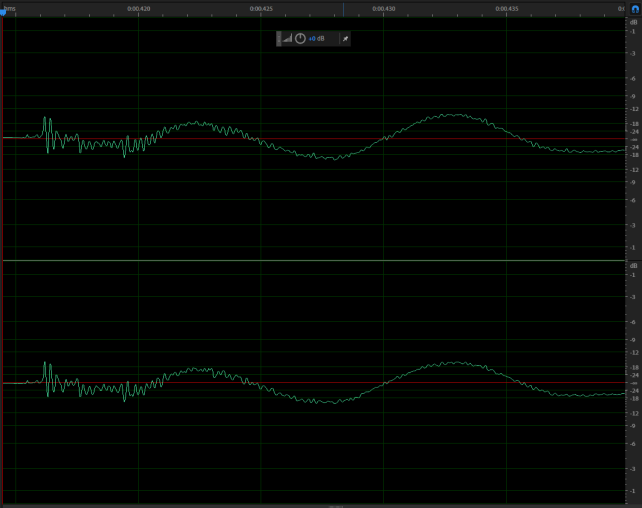Open the hms time format label
The height and width of the screenshot is (508, 642).
(10, 8)
